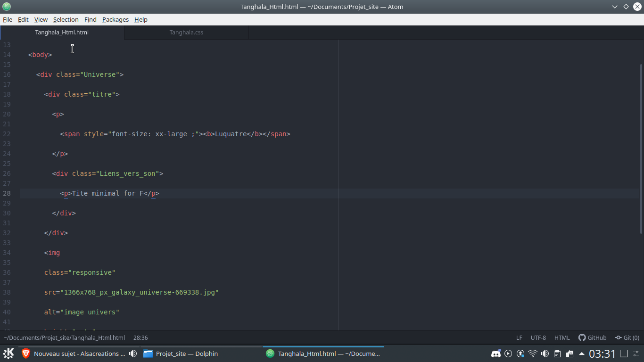Open the volume control tray icon
This screenshot has width=644, height=362.
pyautogui.click(x=545, y=354)
